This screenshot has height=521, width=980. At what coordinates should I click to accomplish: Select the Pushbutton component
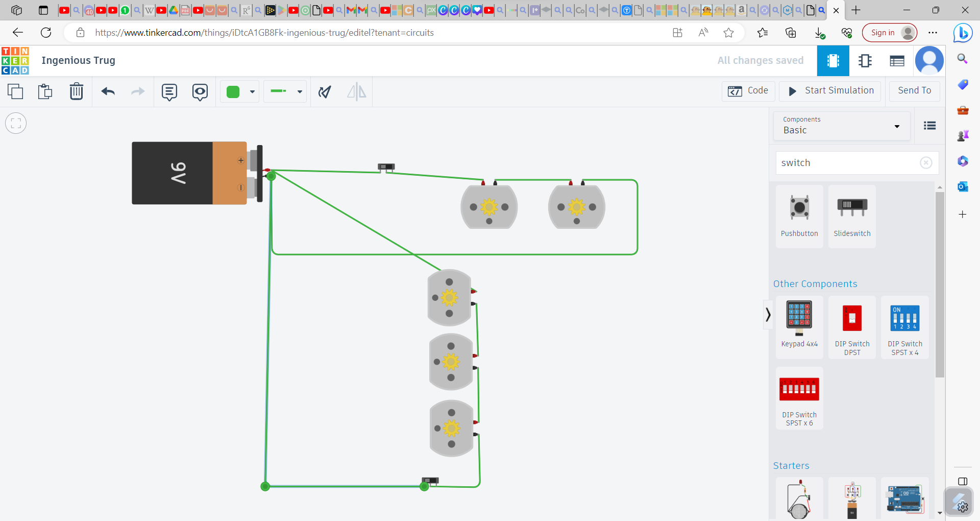[x=799, y=217]
